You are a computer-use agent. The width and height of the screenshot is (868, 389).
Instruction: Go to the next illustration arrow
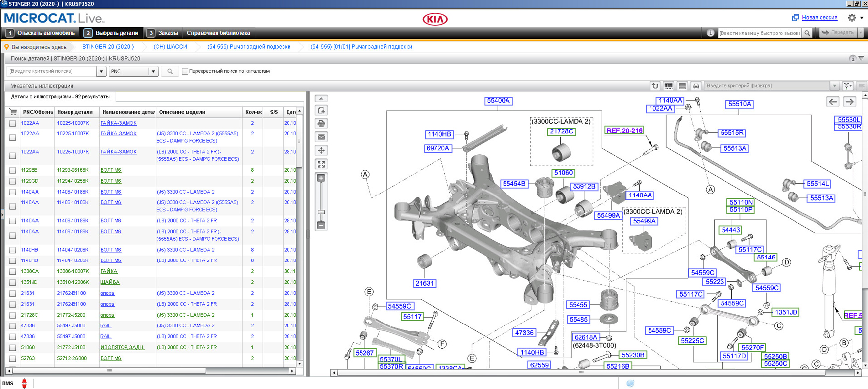(850, 102)
